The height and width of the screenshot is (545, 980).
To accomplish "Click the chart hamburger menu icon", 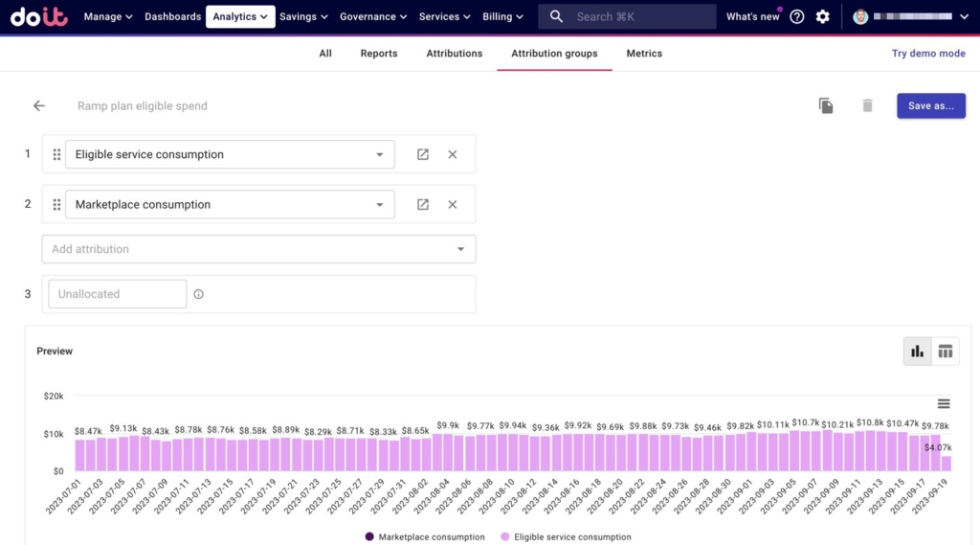I will [x=944, y=403].
